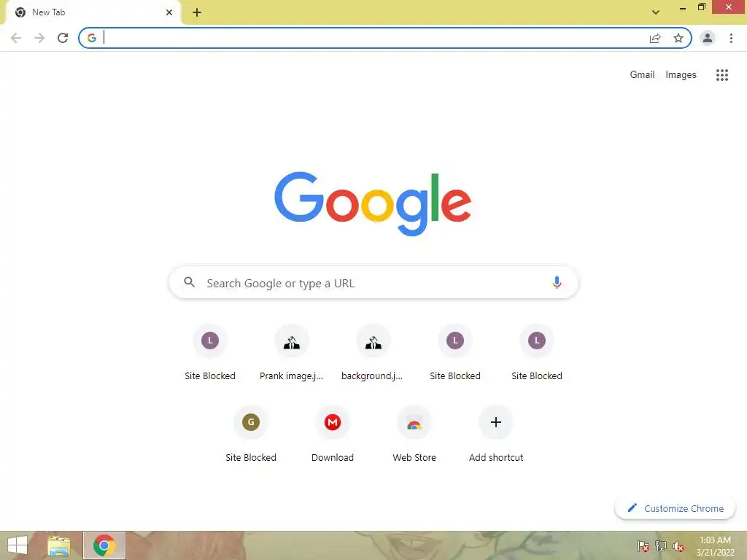Image resolution: width=747 pixels, height=560 pixels.
Task: Open the muted volume tray icon
Action: pos(678,546)
